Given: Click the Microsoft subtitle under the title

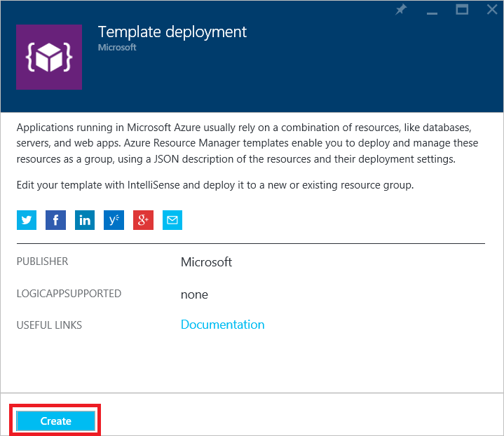Looking at the screenshot, I should pos(117,47).
